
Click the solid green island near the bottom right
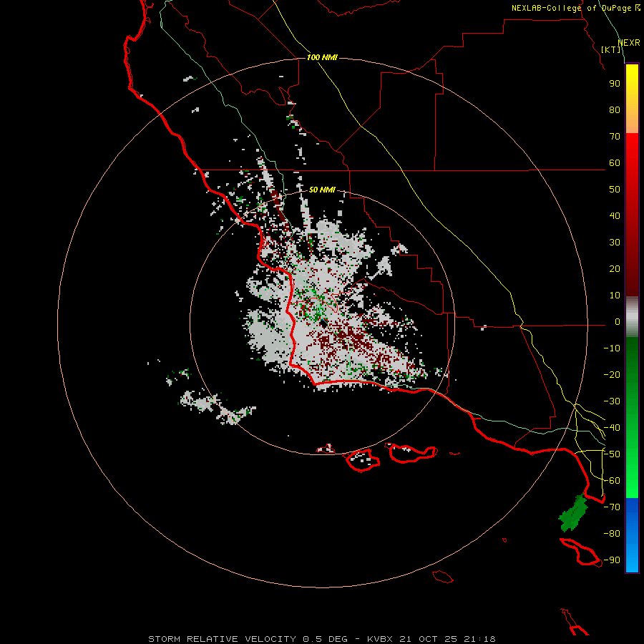click(x=573, y=513)
